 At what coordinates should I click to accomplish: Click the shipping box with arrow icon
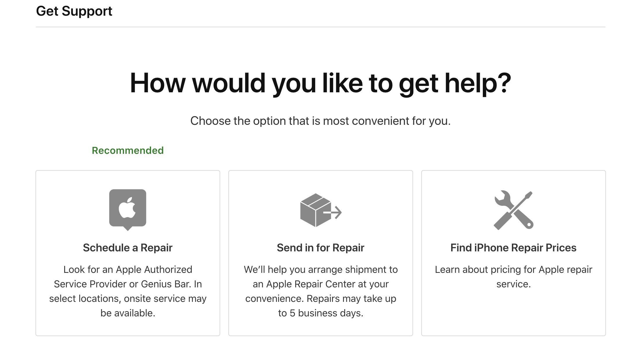(320, 210)
